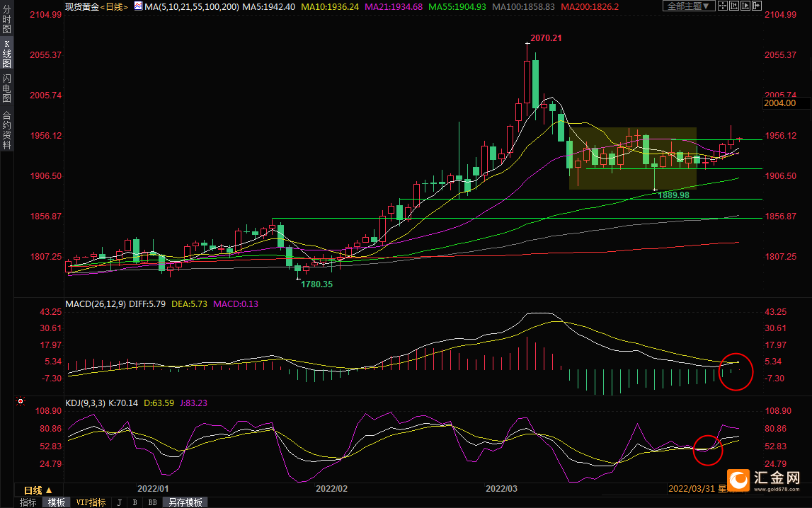Click the DEA:5.73 value
The width and height of the screenshot is (812, 508).
coord(189,304)
